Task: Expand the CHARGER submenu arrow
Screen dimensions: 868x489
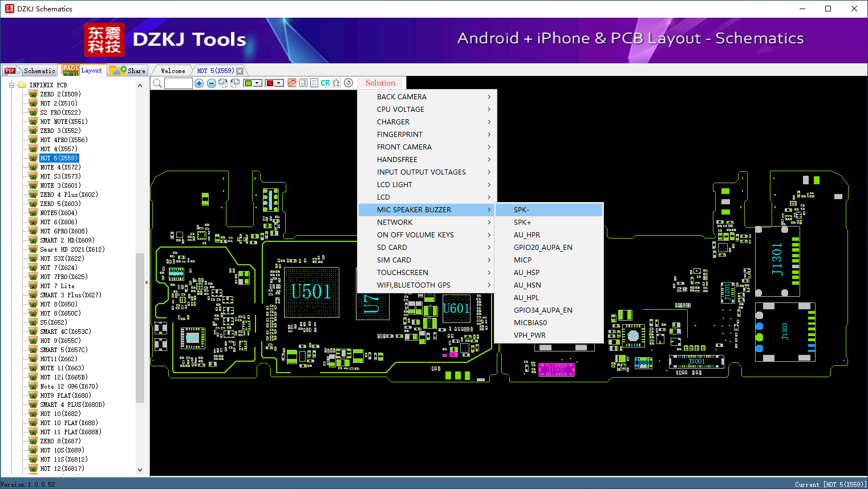Action: coord(489,122)
